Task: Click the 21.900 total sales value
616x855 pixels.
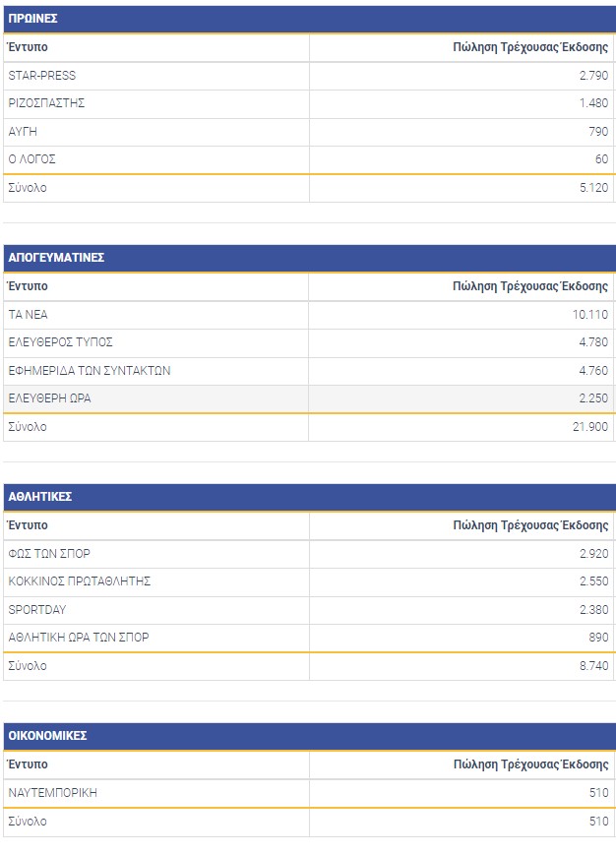Action: click(591, 427)
